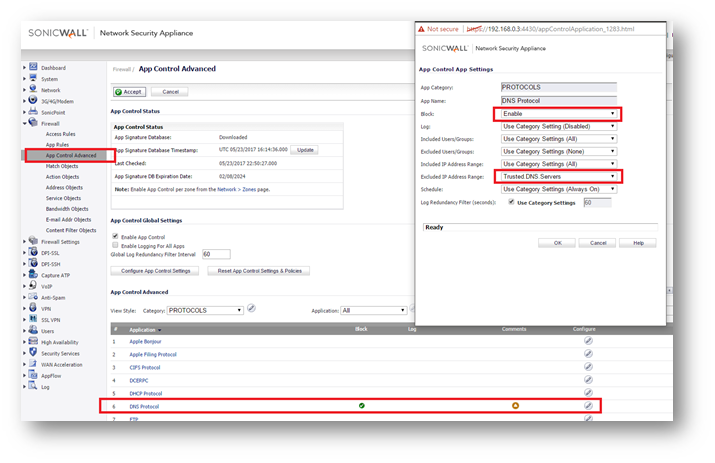Click configure pencil icon for Apple Bonjour
Viewport: 715px width, 463px height.
(588, 340)
